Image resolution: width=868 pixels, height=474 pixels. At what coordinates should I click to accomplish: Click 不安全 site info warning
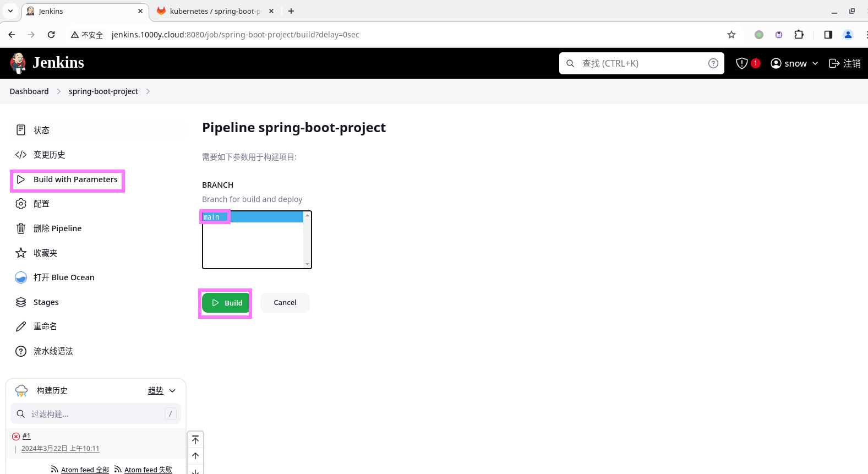(x=87, y=35)
